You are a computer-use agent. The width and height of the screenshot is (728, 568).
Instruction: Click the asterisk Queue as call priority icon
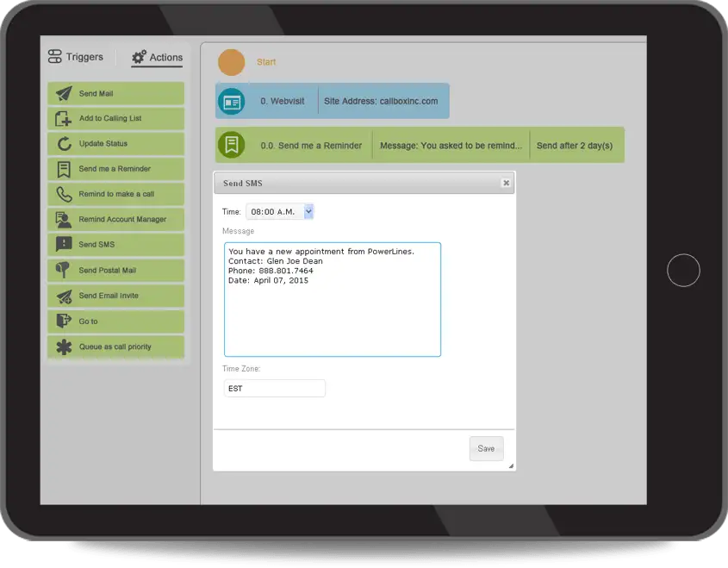(64, 347)
